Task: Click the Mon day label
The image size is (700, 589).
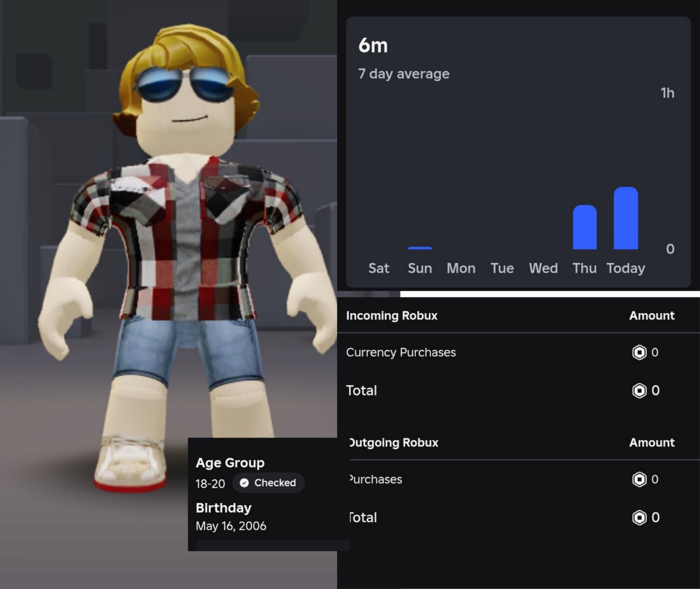Action: pyautogui.click(x=461, y=268)
